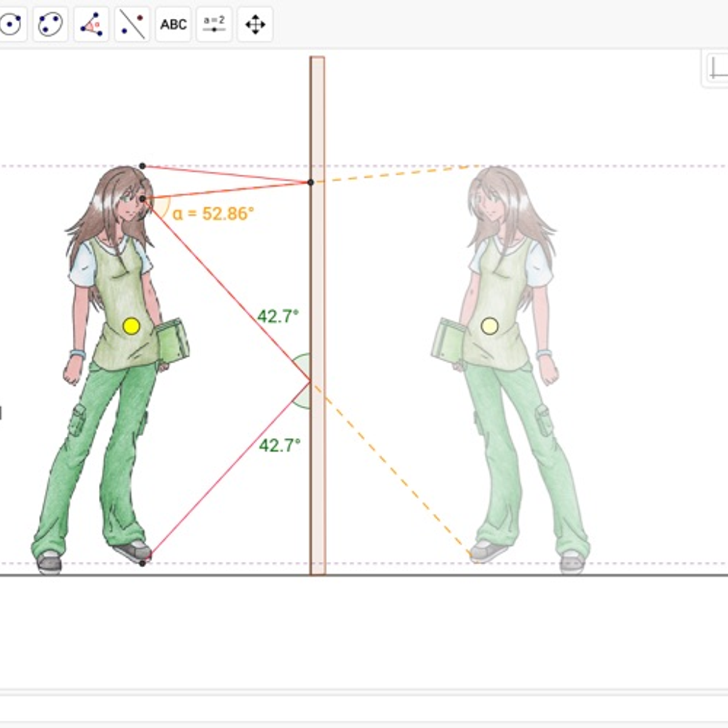Select the black point at the girl's eye

coord(143,198)
